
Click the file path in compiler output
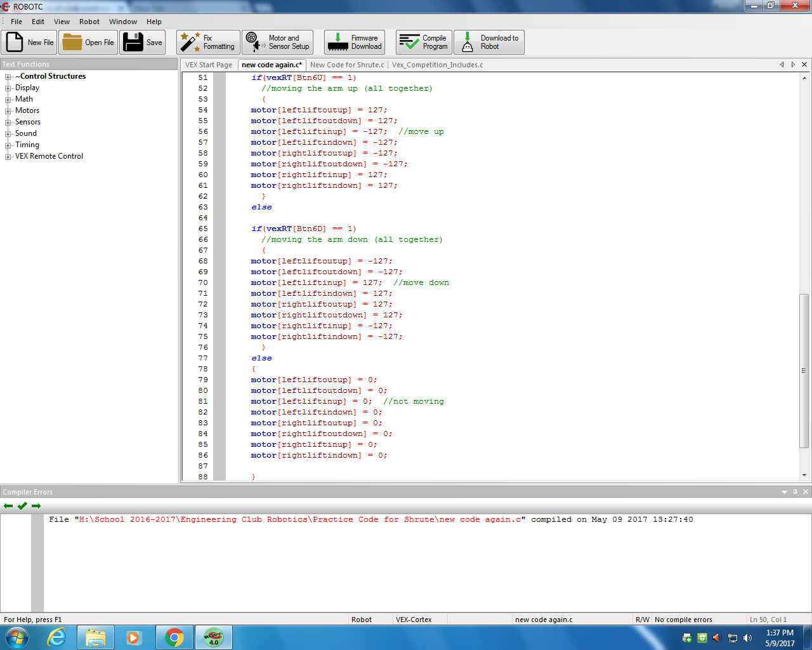point(299,519)
